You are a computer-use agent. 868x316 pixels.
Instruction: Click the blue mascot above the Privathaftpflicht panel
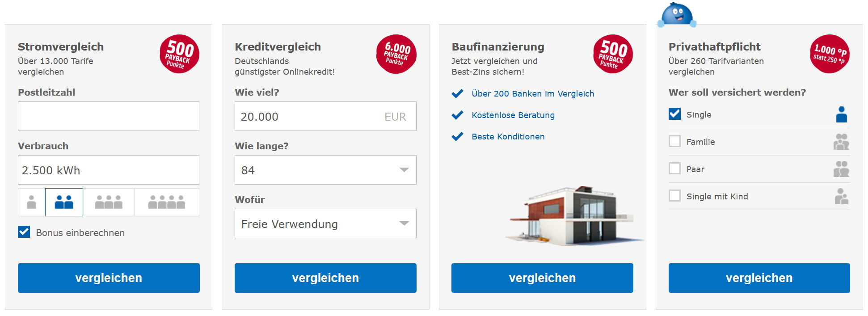click(678, 13)
